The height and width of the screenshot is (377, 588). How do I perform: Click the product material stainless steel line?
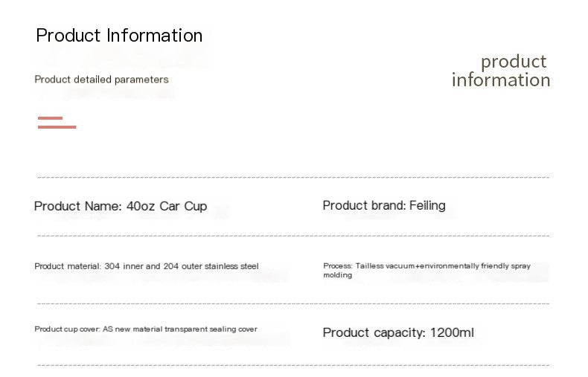coord(146,266)
